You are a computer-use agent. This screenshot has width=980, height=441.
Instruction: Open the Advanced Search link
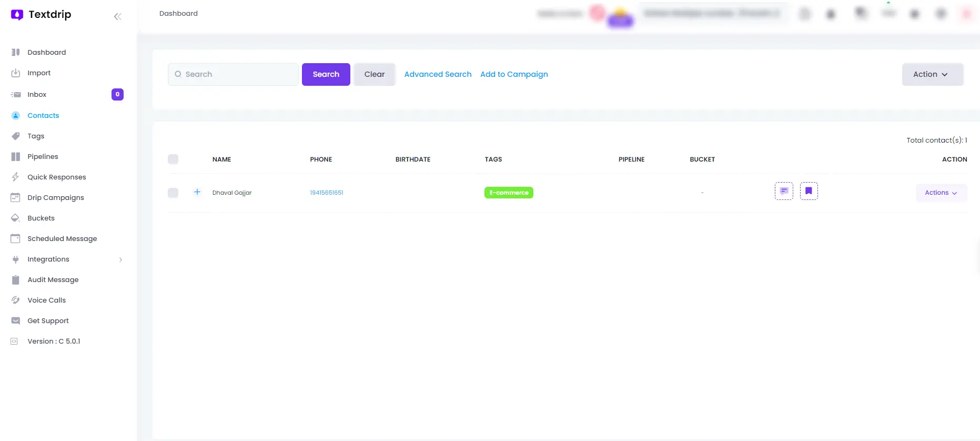point(438,75)
